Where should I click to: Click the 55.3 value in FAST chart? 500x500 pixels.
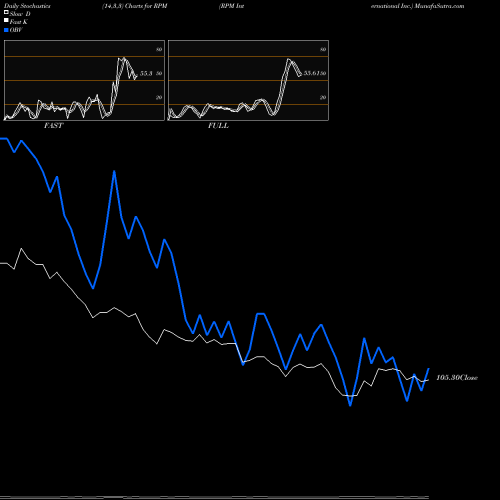tap(146, 73)
